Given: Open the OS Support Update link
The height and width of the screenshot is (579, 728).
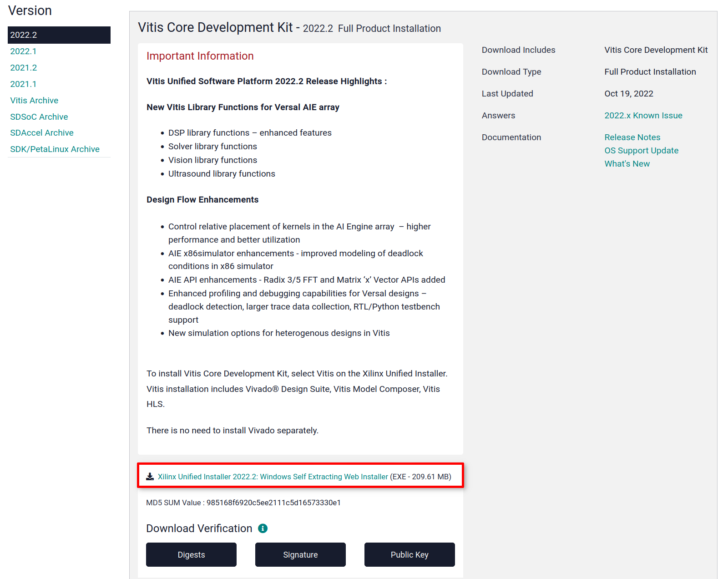Looking at the screenshot, I should 641,151.
